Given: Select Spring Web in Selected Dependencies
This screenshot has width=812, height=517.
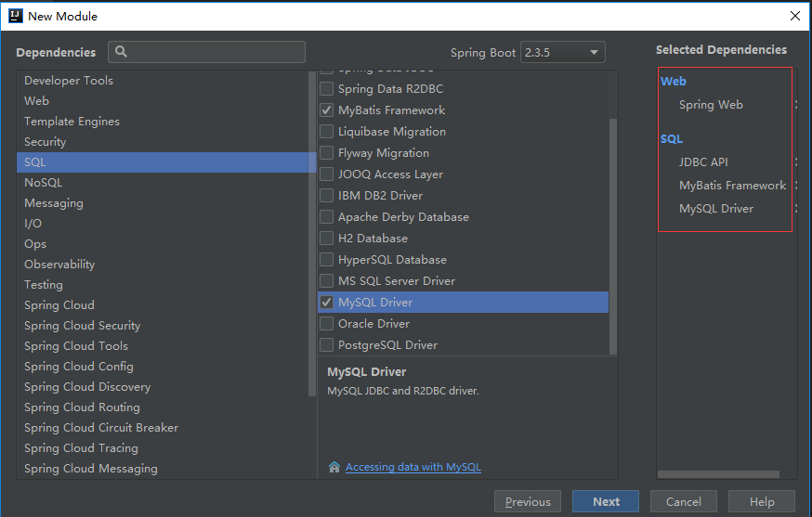Looking at the screenshot, I should coord(711,105).
